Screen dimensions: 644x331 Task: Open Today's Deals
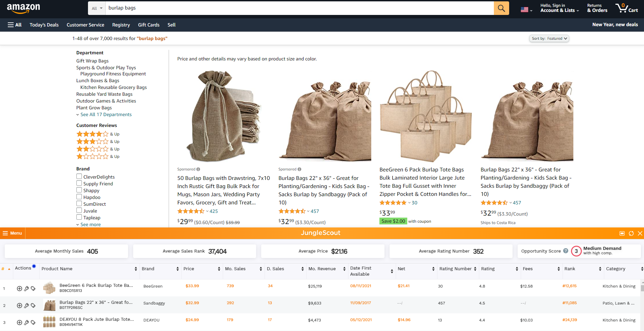[x=44, y=25]
